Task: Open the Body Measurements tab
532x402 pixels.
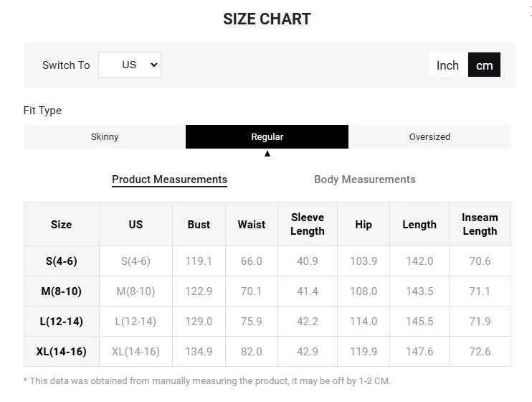Action: [364, 179]
